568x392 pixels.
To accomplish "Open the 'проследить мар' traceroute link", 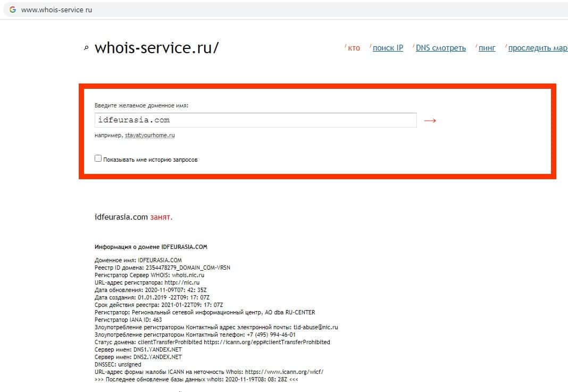I will click(538, 48).
